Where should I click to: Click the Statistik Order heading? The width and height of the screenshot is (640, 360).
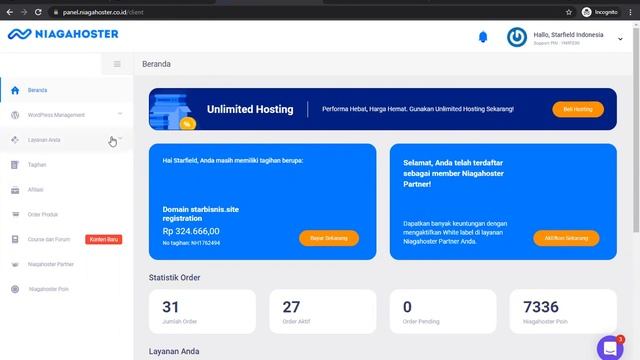pos(175,278)
